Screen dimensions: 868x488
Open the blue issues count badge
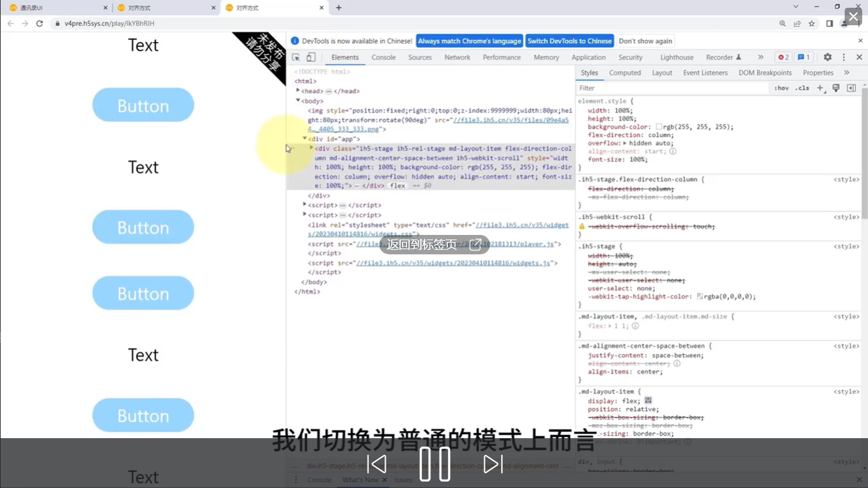click(803, 57)
